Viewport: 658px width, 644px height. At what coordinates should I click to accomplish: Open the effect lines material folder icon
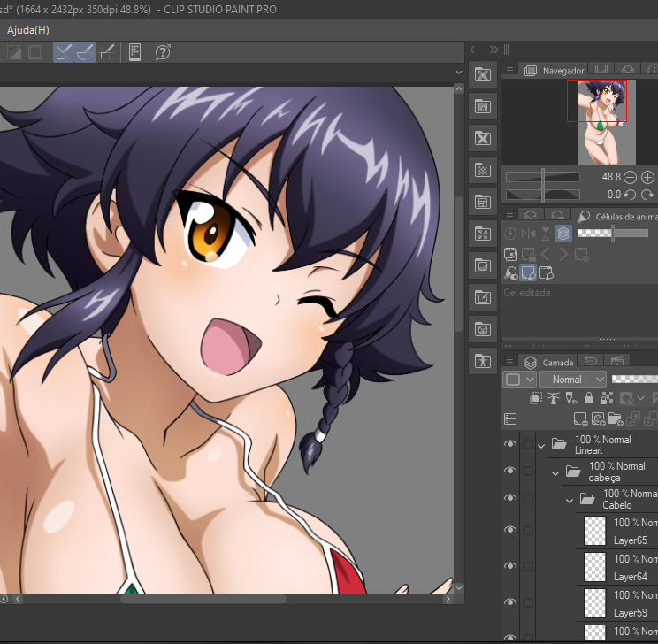pyautogui.click(x=483, y=234)
